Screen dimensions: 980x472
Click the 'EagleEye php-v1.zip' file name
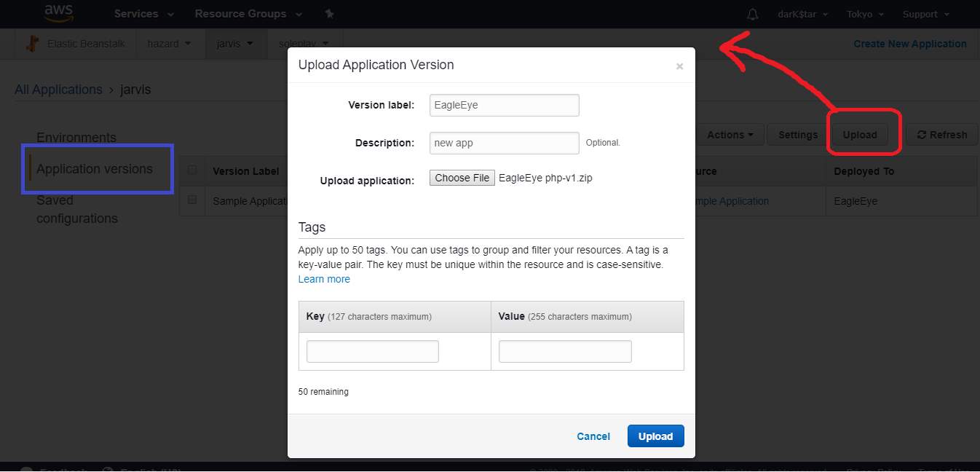[545, 178]
